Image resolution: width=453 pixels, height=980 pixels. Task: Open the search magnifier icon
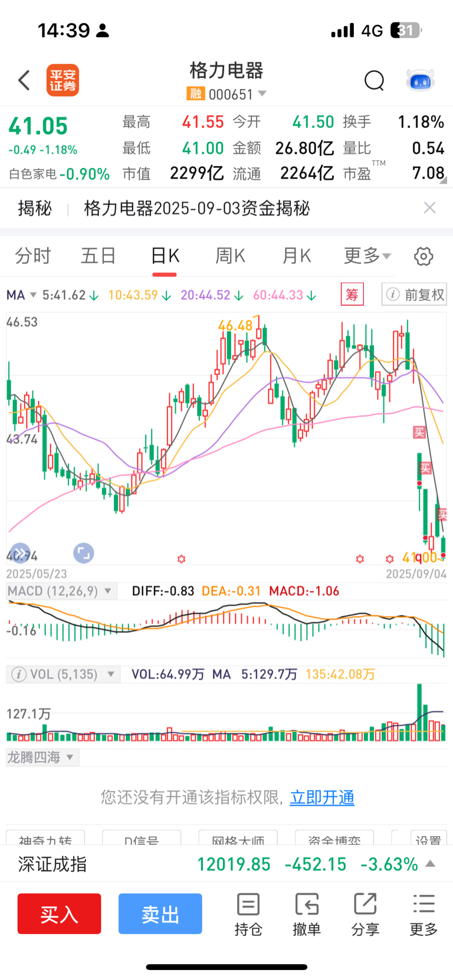(374, 80)
